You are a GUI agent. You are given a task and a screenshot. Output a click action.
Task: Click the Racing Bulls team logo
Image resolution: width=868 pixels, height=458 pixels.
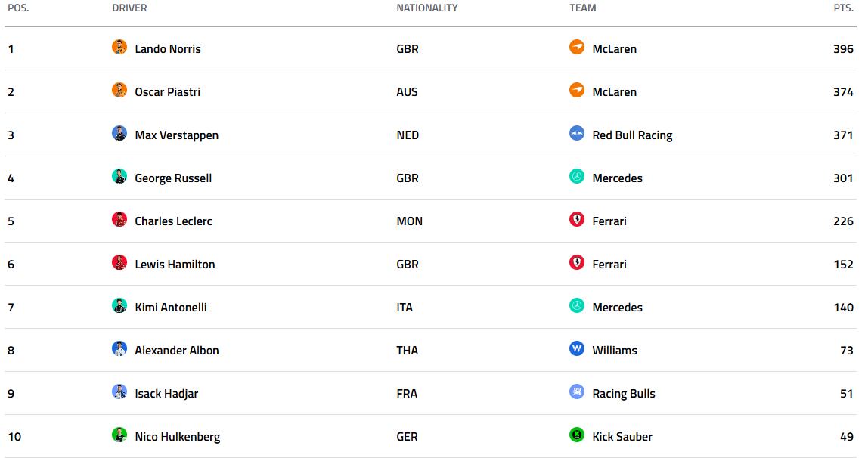[577, 392]
